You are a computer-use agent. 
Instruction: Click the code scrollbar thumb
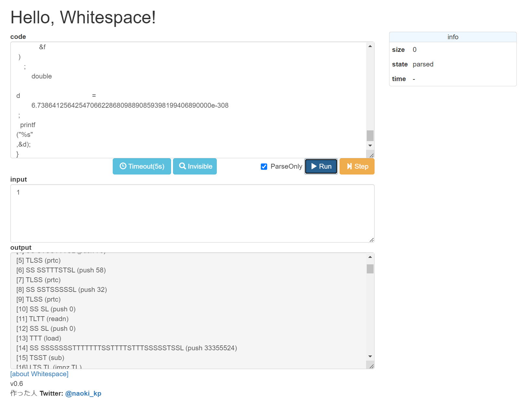pyautogui.click(x=370, y=136)
